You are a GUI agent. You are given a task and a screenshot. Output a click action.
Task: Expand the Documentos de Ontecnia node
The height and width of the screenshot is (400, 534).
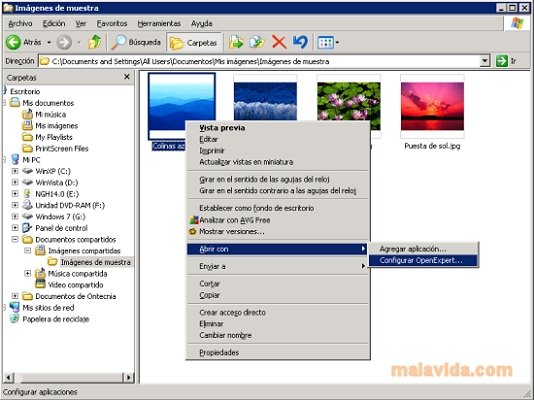click(x=15, y=296)
